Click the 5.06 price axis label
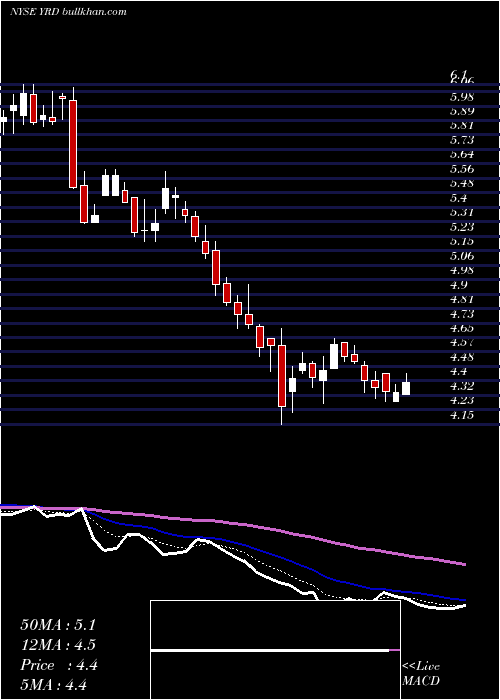The image size is (500, 700). click(x=462, y=256)
